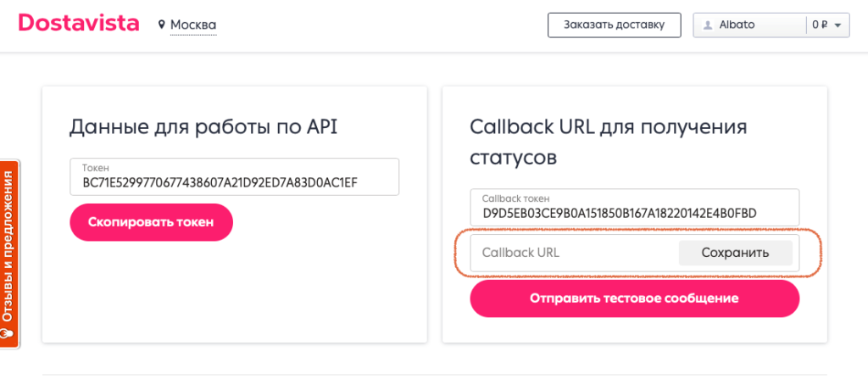The width and height of the screenshot is (868, 385).
Task: Open the Отзывы и предложения side tab
Action: pyautogui.click(x=9, y=246)
